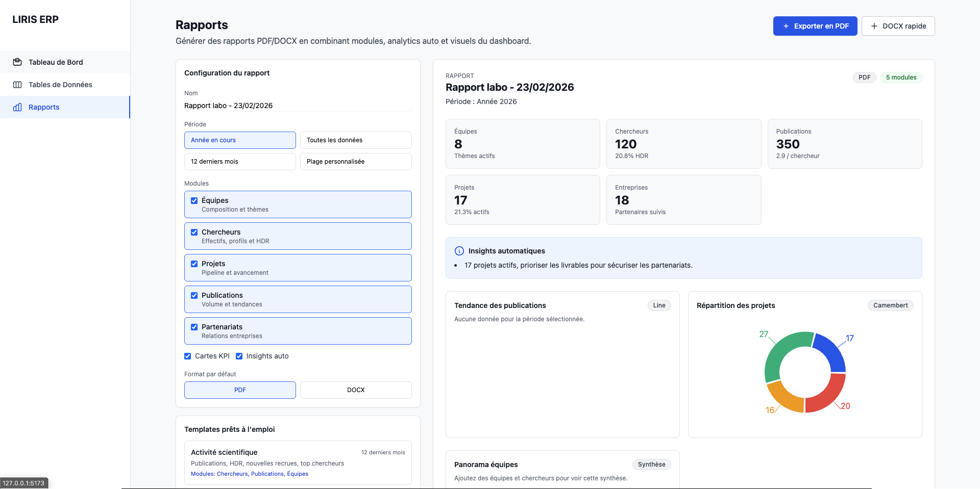
Task: Choose Plage personnalisée period option
Action: (356, 162)
